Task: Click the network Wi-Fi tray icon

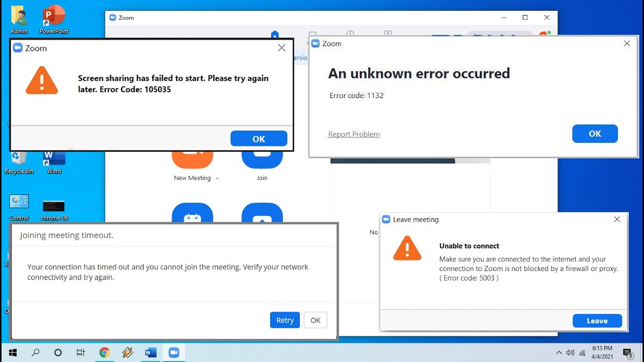Action: click(x=582, y=353)
